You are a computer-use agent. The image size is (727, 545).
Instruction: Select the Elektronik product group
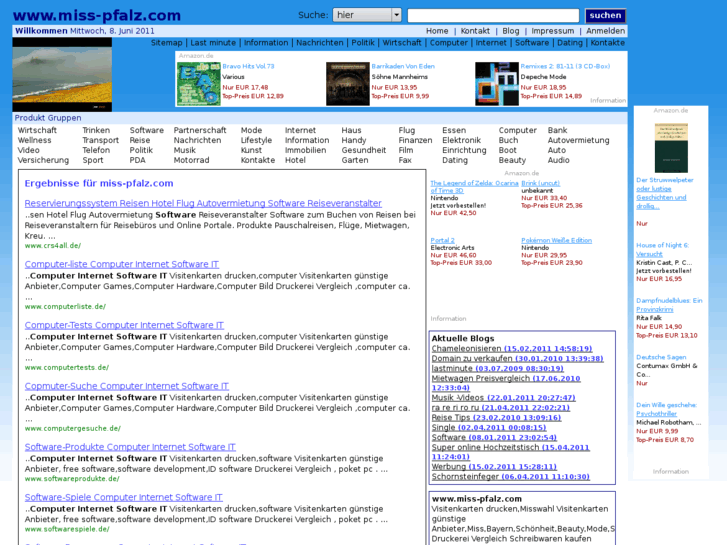pyautogui.click(x=461, y=140)
